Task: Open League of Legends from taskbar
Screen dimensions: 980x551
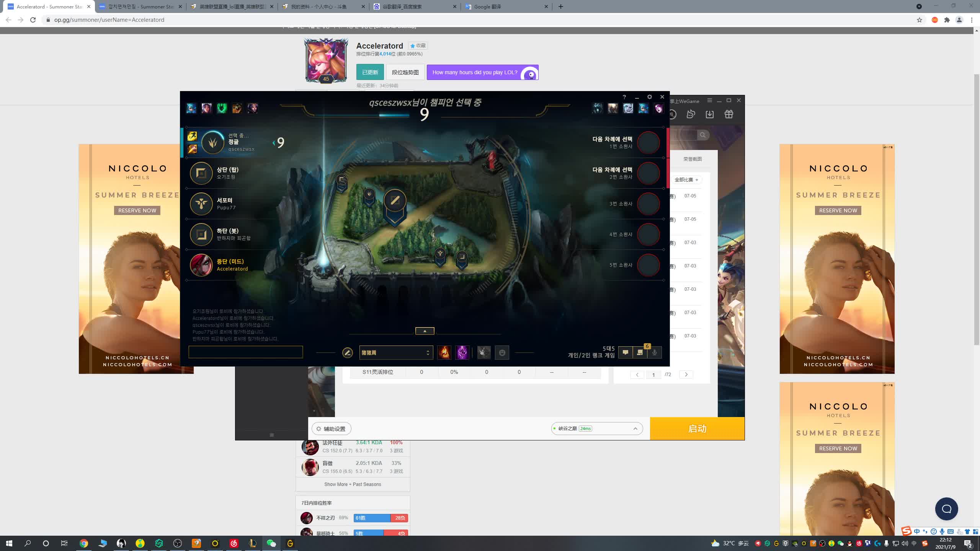Action: [253, 543]
